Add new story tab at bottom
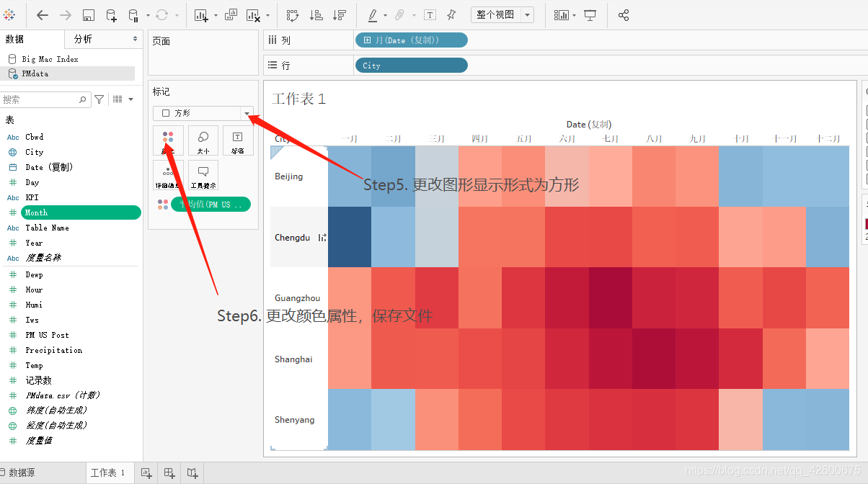The height and width of the screenshot is (484, 868). [x=192, y=473]
